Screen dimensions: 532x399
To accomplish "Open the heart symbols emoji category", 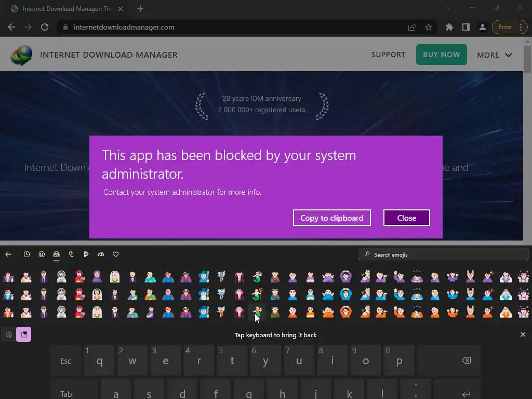I will click(x=116, y=255).
